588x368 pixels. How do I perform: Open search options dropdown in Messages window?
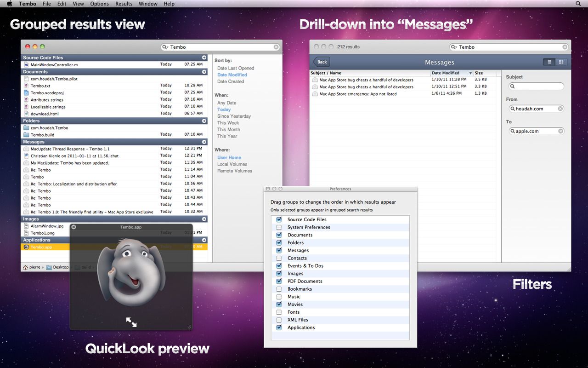click(x=454, y=47)
